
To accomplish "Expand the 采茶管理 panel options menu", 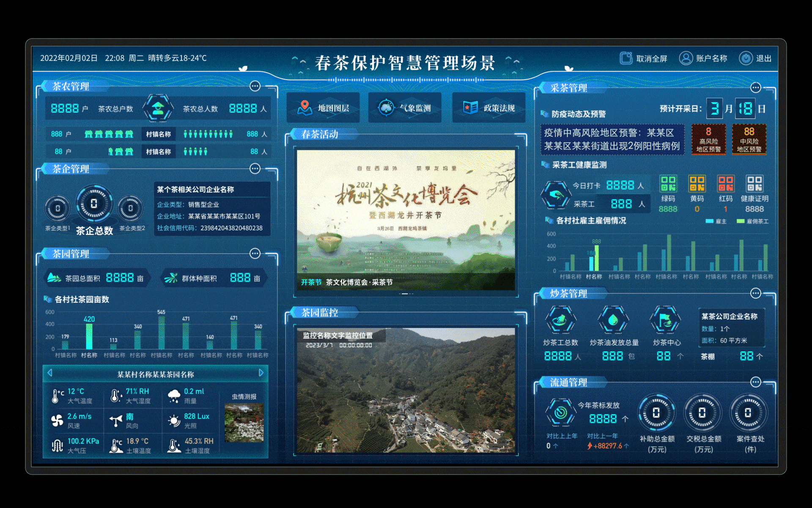I will [756, 88].
